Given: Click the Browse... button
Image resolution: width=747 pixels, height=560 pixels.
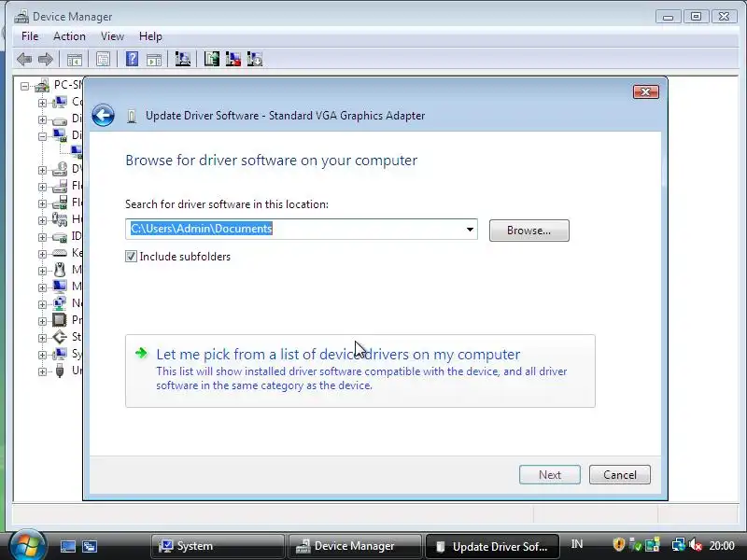Looking at the screenshot, I should (x=529, y=231).
